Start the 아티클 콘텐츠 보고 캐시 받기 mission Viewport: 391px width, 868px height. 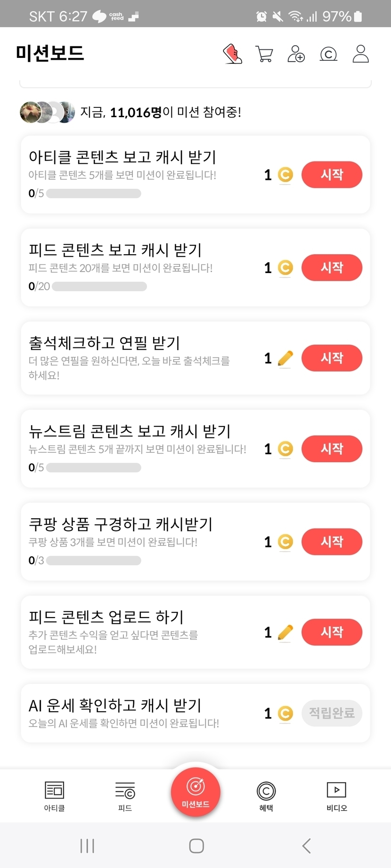[x=332, y=175]
